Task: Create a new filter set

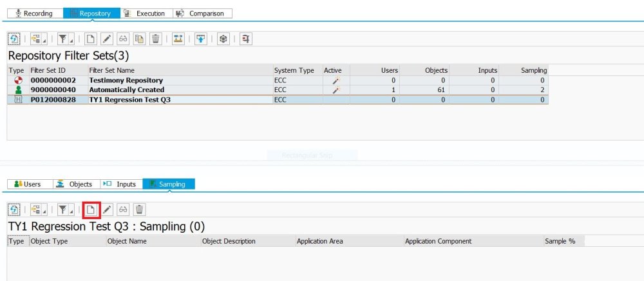Action: 90,39
